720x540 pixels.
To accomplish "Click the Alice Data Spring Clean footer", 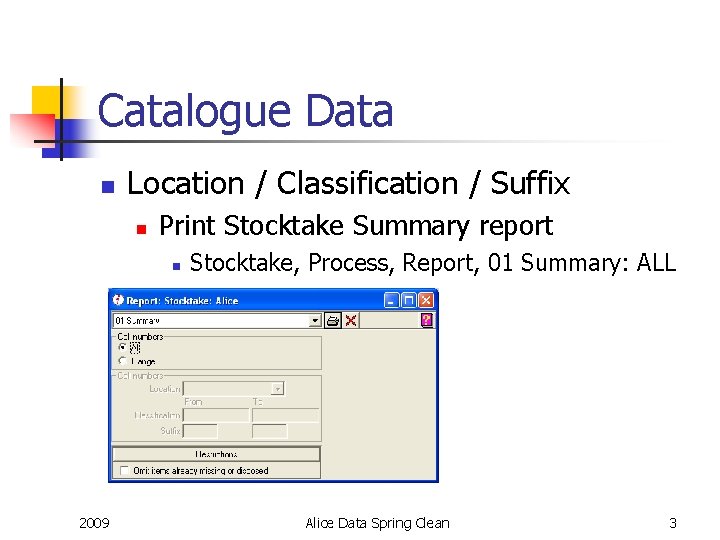I will tap(377, 523).
